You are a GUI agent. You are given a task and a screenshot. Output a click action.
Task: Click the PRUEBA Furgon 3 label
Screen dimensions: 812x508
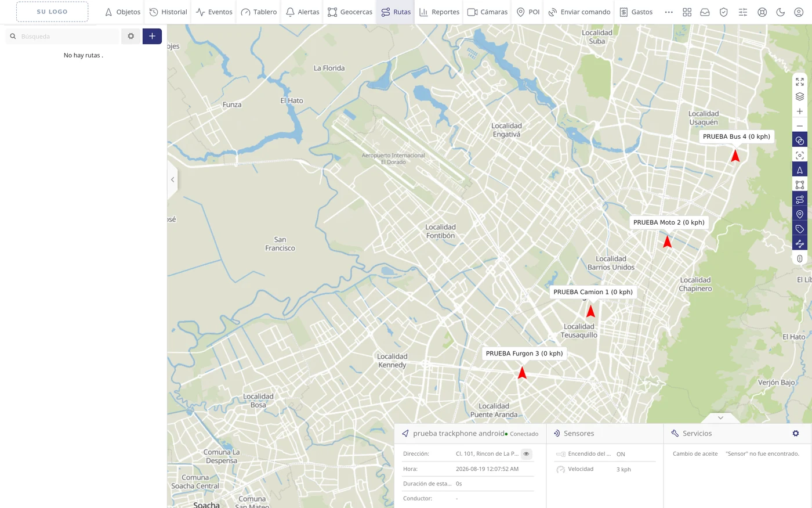point(524,354)
